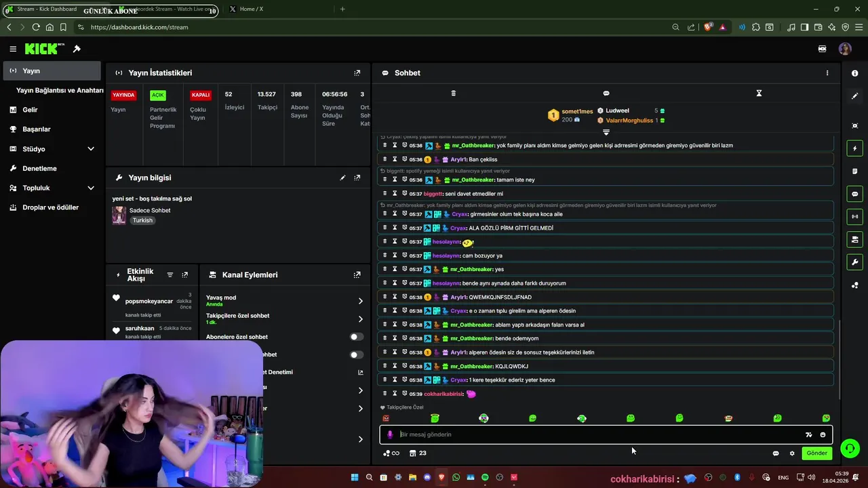This screenshot has width=868, height=488.
Task: Open the emoji picker in message box
Action: tap(823, 434)
